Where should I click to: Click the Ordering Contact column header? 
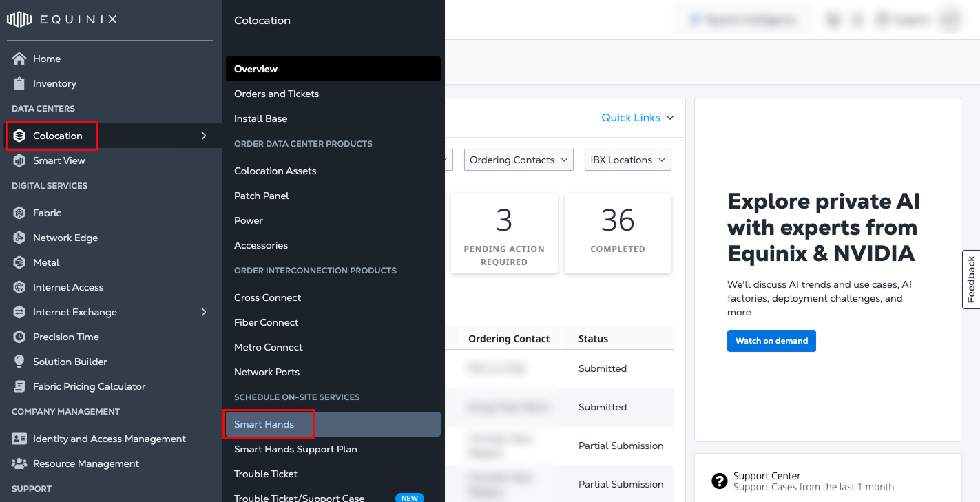point(509,339)
